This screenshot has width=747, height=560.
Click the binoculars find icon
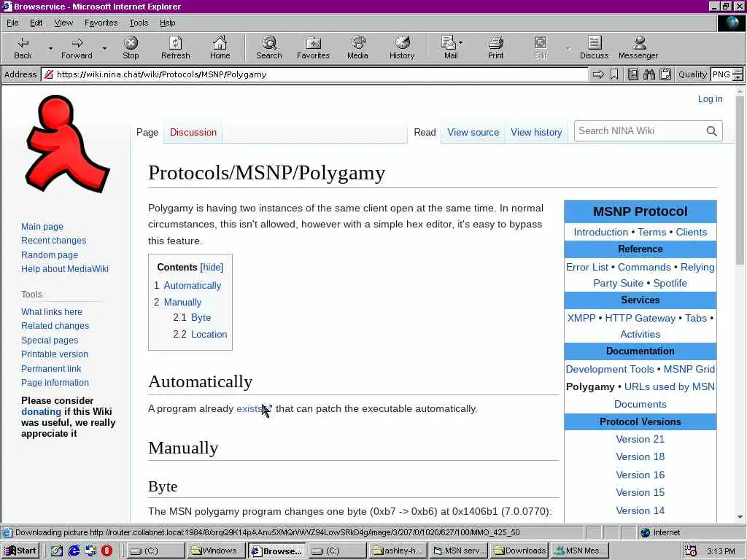tap(649, 74)
